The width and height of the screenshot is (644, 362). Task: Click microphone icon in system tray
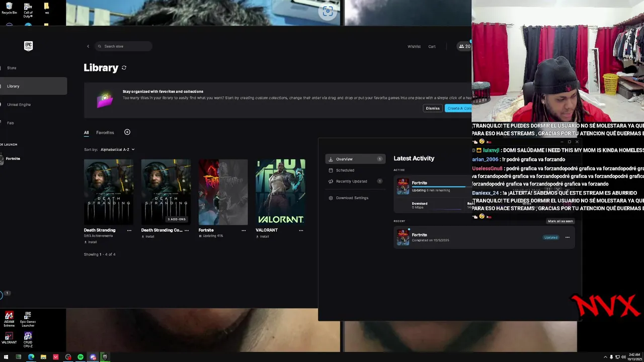[611, 357]
